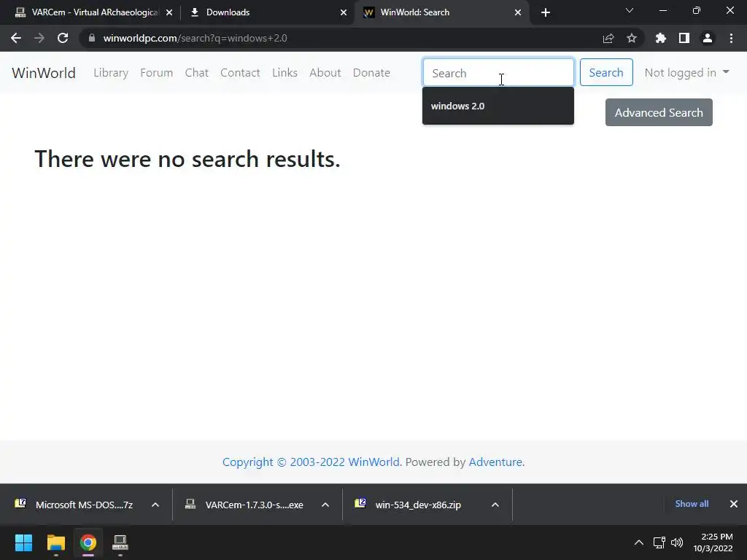The height and width of the screenshot is (560, 747).
Task: Focus the WinWorld Search field
Action: pos(498,72)
